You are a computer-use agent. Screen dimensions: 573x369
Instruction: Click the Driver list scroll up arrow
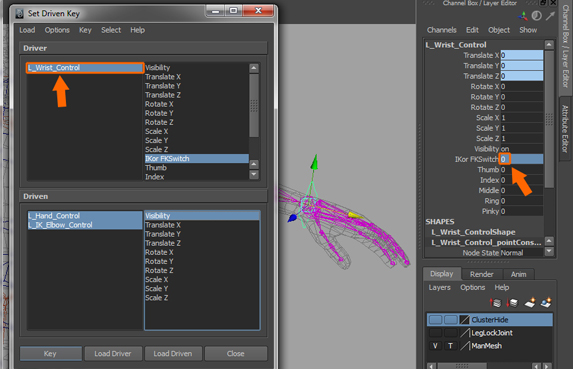click(254, 68)
